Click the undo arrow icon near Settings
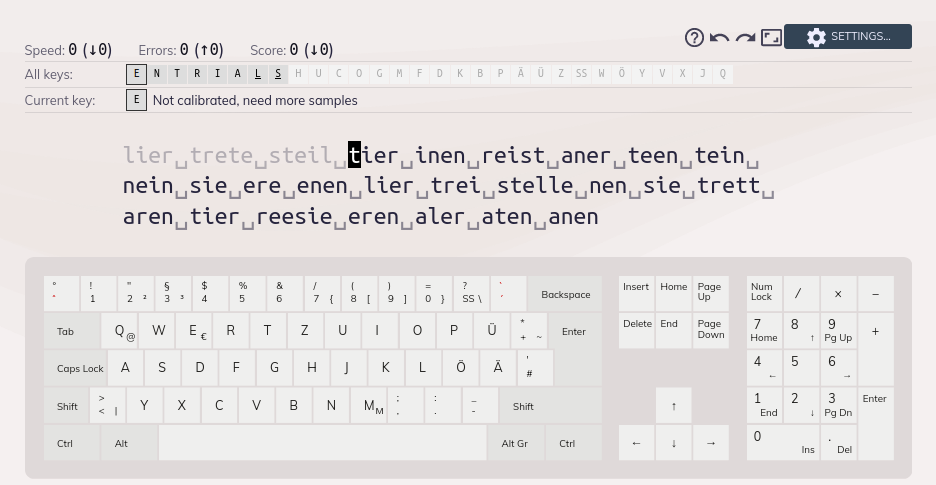936x485 pixels. point(719,38)
